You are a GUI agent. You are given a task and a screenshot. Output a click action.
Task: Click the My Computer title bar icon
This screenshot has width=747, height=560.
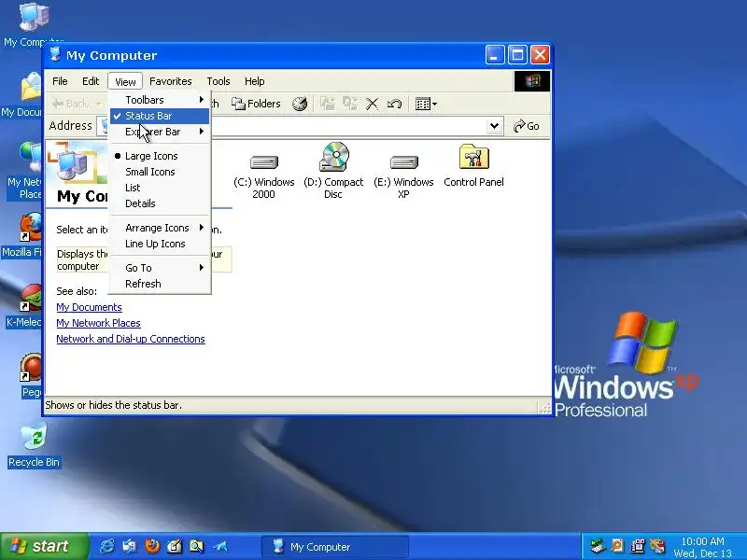tap(55, 55)
